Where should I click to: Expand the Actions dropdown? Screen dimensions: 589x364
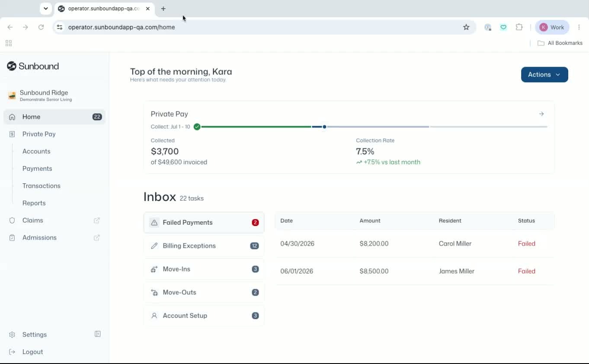544,75
